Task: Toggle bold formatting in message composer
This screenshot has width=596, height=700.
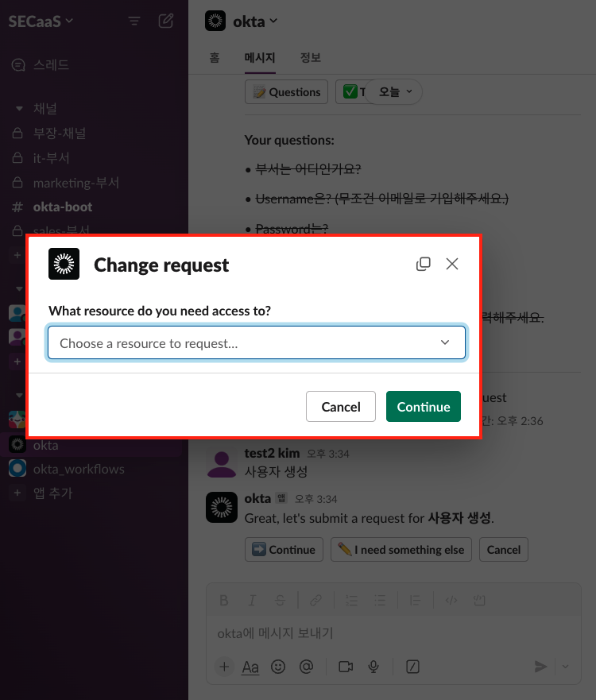Action: pos(224,600)
